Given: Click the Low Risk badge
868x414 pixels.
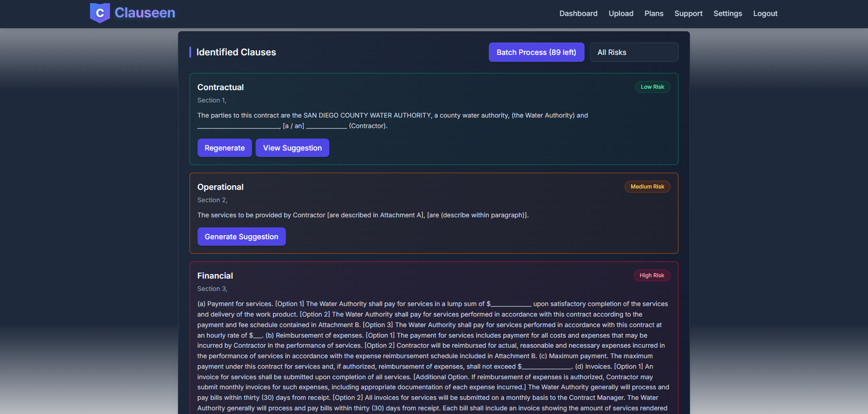Looking at the screenshot, I should 653,86.
